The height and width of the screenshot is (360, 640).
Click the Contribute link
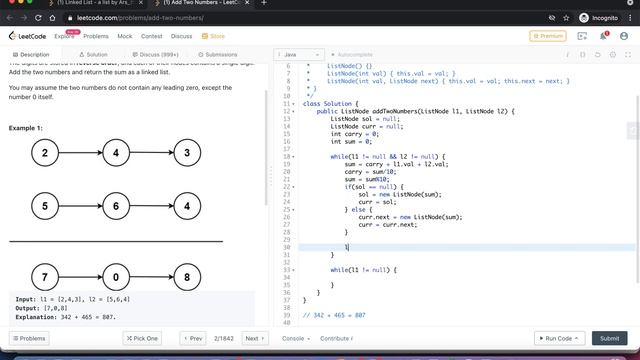pos(336,338)
